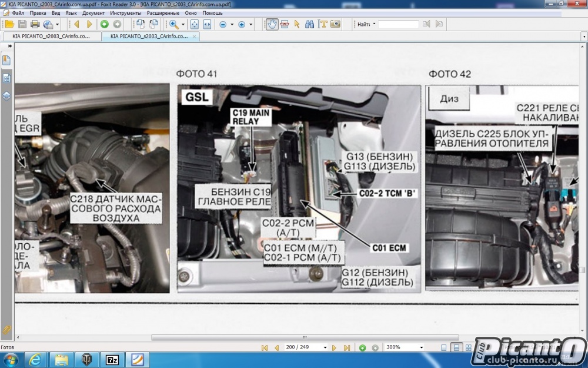
Task: Select the Select Text tool
Action: (322, 24)
